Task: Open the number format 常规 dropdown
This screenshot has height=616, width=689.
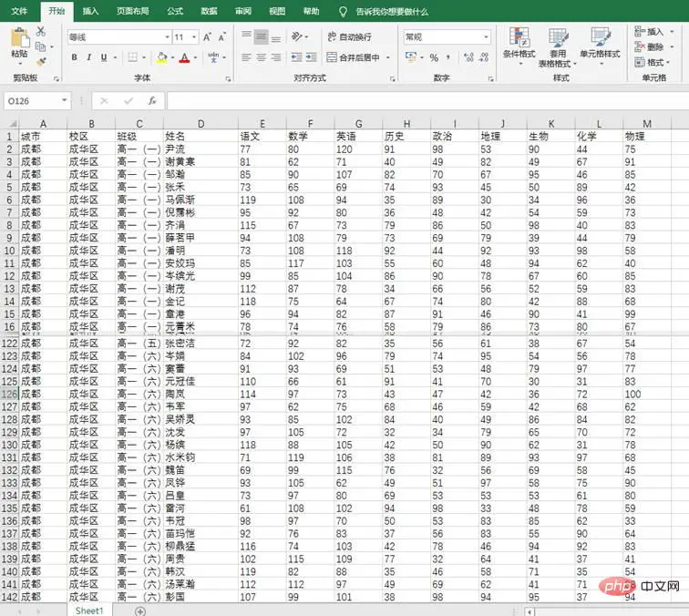Action: [x=486, y=37]
